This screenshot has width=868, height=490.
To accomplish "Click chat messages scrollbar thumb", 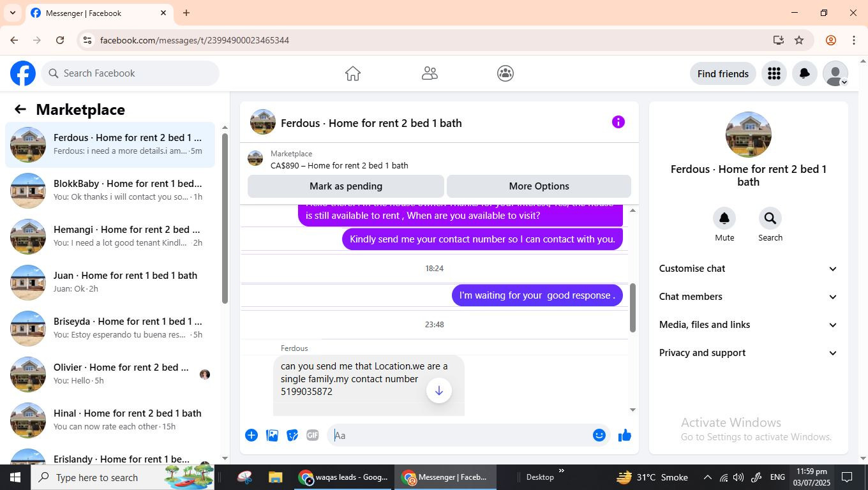I will [x=632, y=308].
